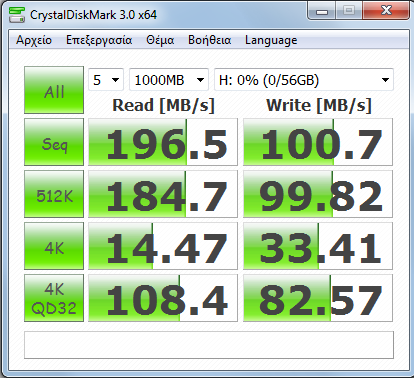Expand the H: drive selection dropdown

point(304,80)
